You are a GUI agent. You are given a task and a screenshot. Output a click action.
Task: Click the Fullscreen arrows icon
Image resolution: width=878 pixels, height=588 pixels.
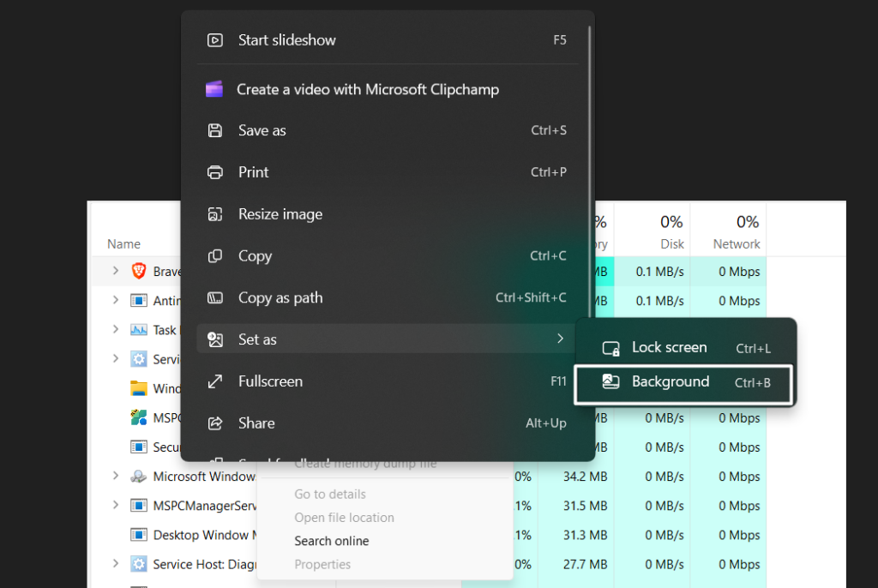pos(215,381)
